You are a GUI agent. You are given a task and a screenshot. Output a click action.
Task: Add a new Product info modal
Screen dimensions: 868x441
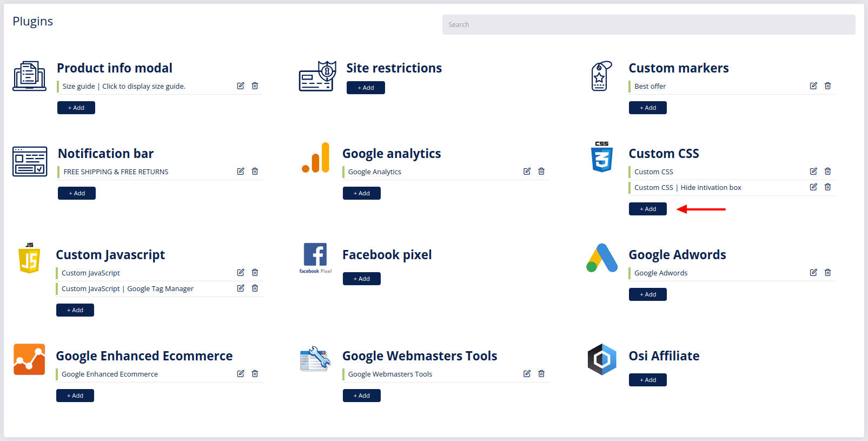pos(76,108)
